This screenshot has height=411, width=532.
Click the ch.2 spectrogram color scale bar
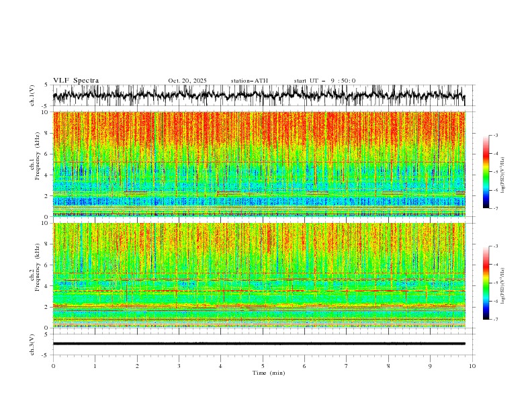[486, 283]
